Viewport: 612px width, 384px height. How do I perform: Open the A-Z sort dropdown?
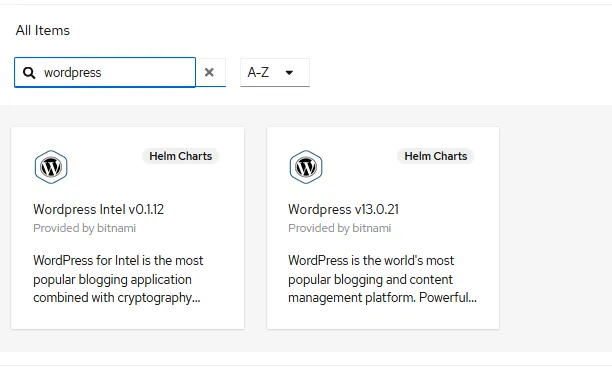point(275,72)
